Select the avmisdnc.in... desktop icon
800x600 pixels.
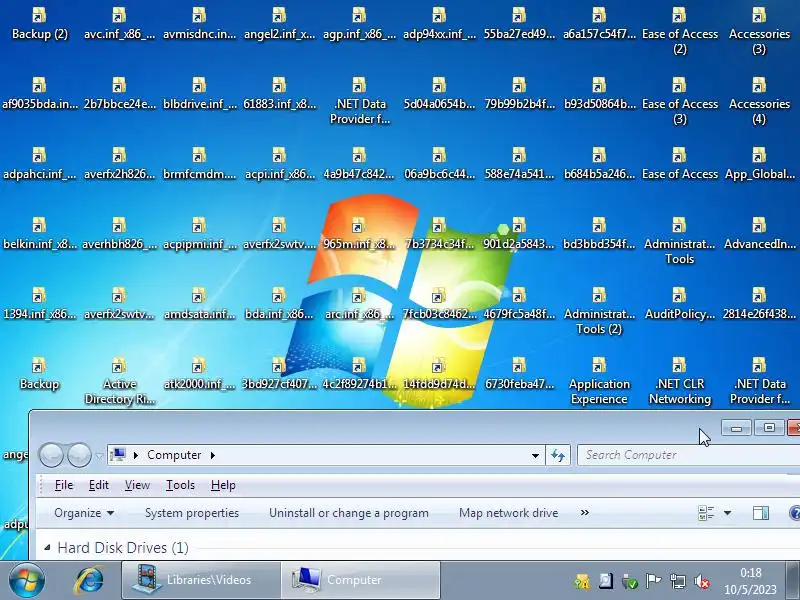click(199, 24)
